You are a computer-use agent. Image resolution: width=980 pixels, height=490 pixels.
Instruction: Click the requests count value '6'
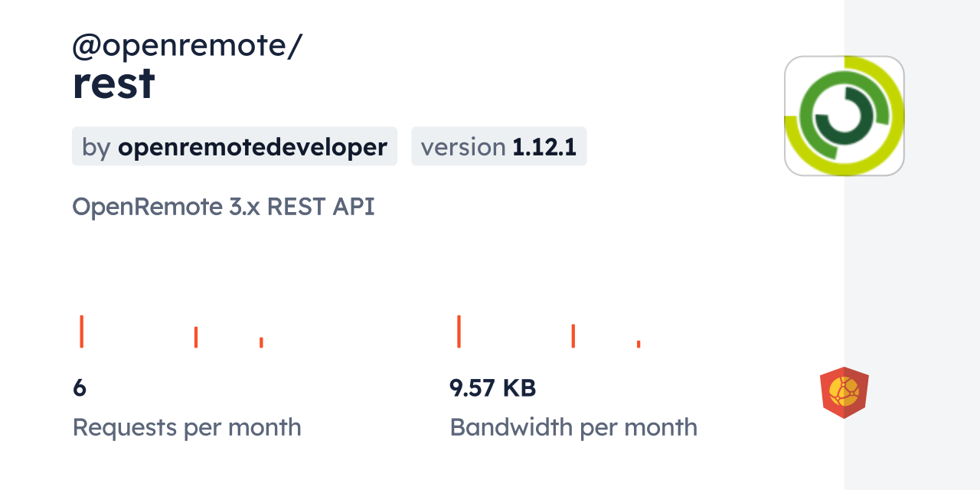click(80, 388)
